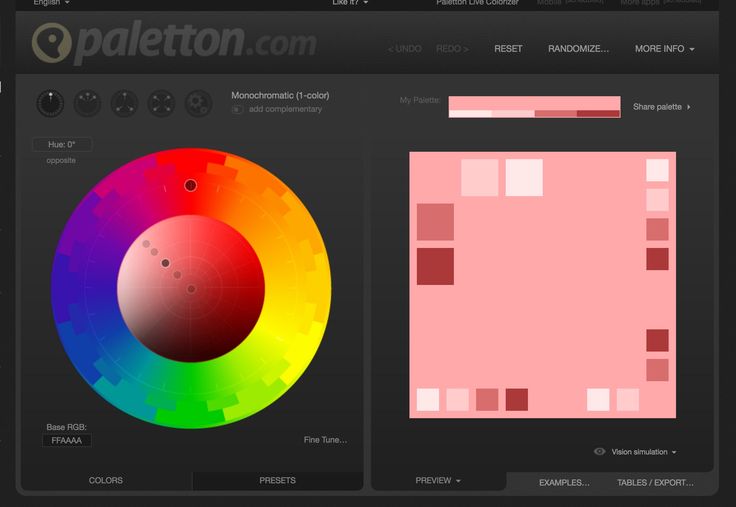Open the Vision simulation dropdown
The image size is (736, 507).
coord(644,452)
